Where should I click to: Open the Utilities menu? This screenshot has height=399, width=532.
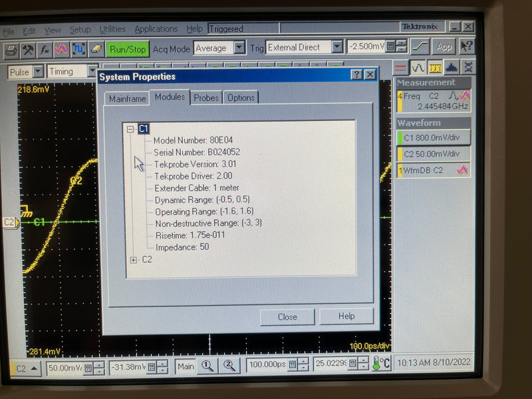(x=112, y=29)
